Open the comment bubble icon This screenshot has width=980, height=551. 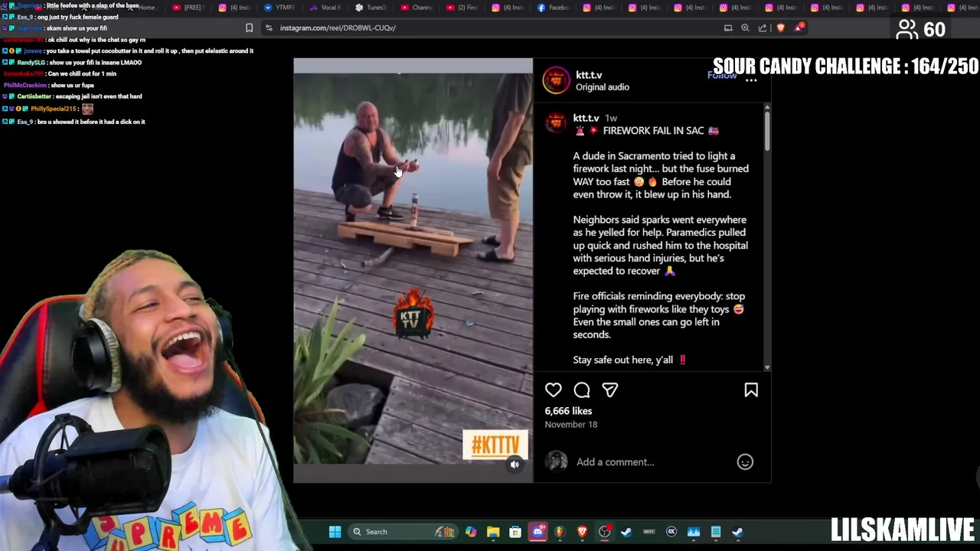[x=582, y=390]
